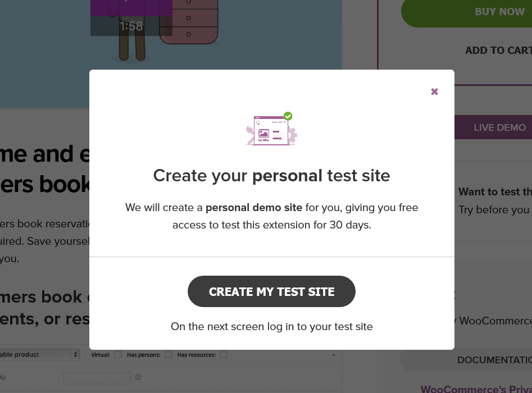Click into the SKU input field

[x=96, y=378]
